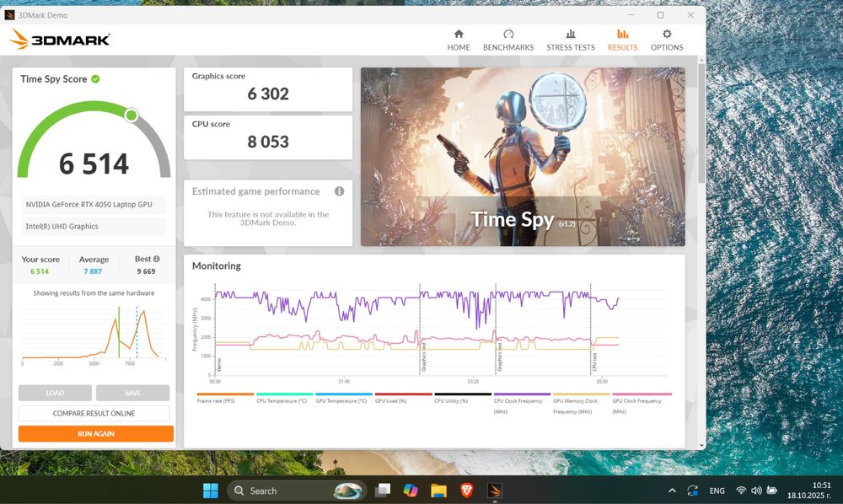Screen dimensions: 843x504
Task: Click the Demo marker in monitoring graph
Action: pos(219,366)
